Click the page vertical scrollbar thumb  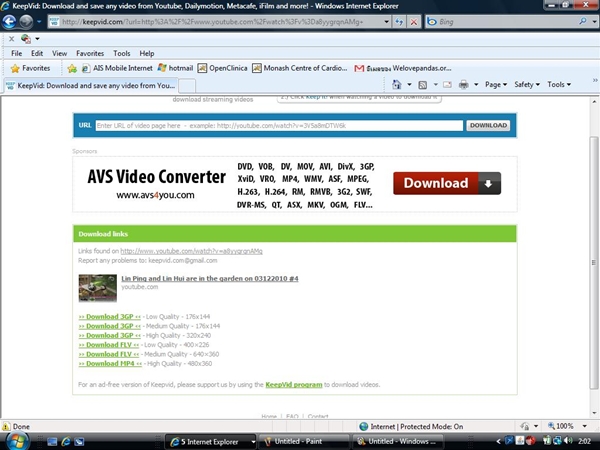tap(593, 262)
